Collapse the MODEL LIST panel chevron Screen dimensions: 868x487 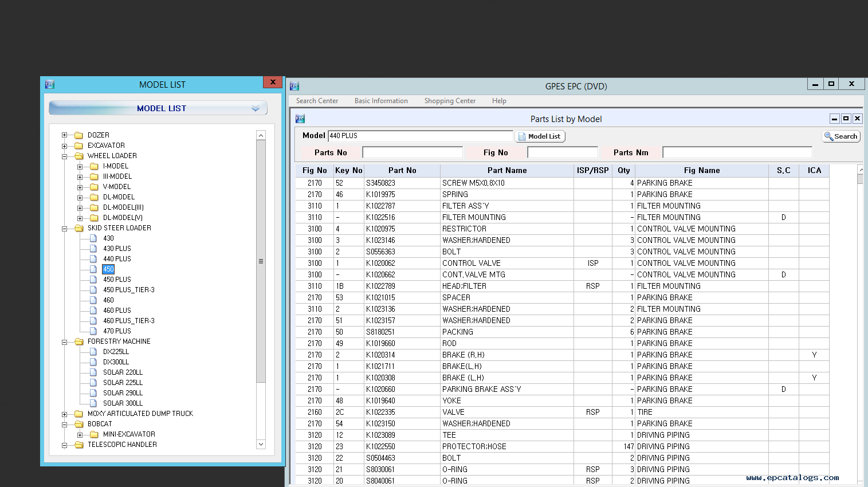click(256, 108)
